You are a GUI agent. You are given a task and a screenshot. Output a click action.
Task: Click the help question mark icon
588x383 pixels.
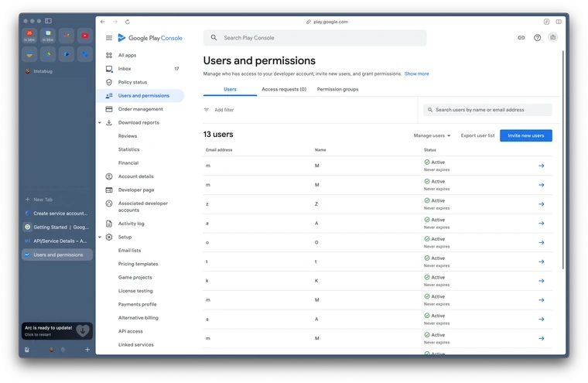pyautogui.click(x=538, y=38)
